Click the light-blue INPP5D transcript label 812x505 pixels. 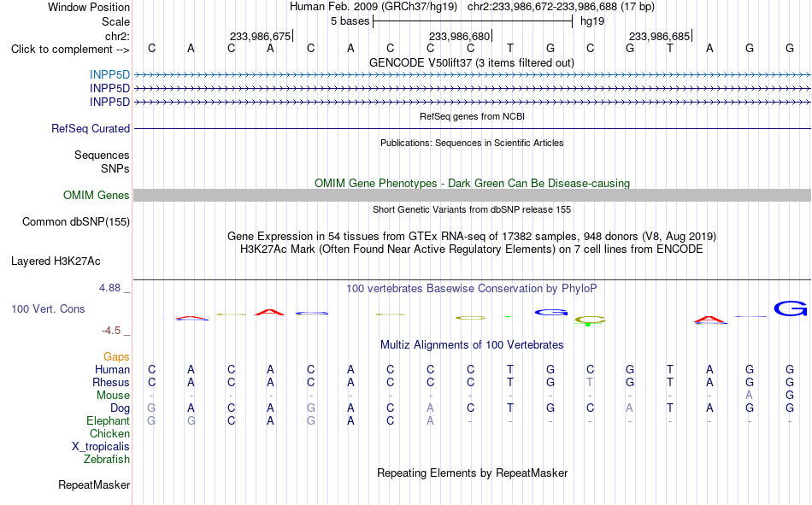point(109,74)
